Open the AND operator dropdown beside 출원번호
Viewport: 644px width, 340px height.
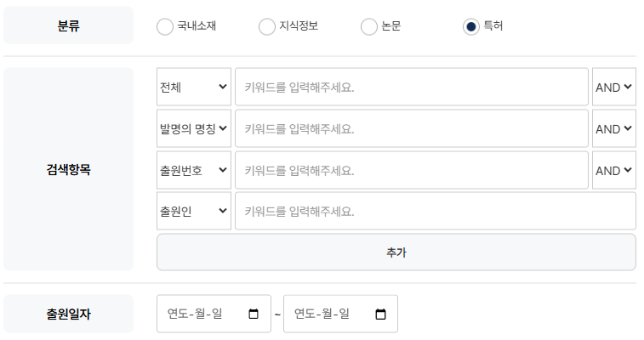[x=614, y=170]
